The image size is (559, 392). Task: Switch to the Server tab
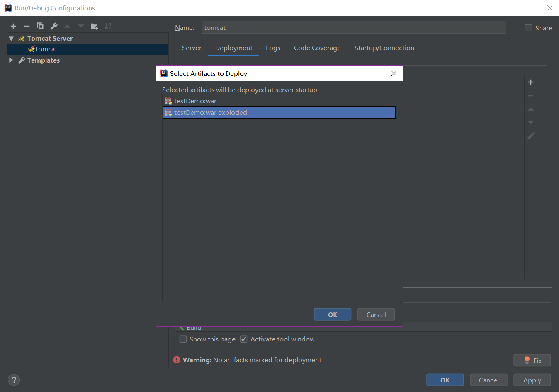(x=192, y=48)
